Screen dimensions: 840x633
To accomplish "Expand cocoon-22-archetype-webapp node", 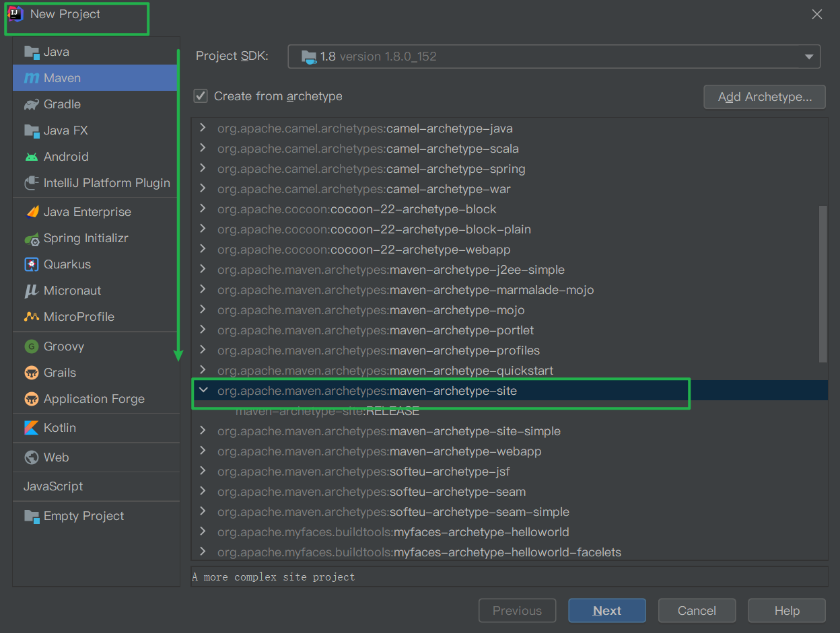I will (203, 249).
